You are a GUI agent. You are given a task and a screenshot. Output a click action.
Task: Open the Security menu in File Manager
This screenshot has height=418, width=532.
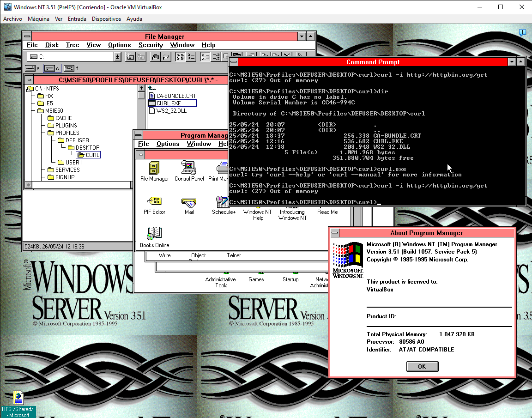151,45
